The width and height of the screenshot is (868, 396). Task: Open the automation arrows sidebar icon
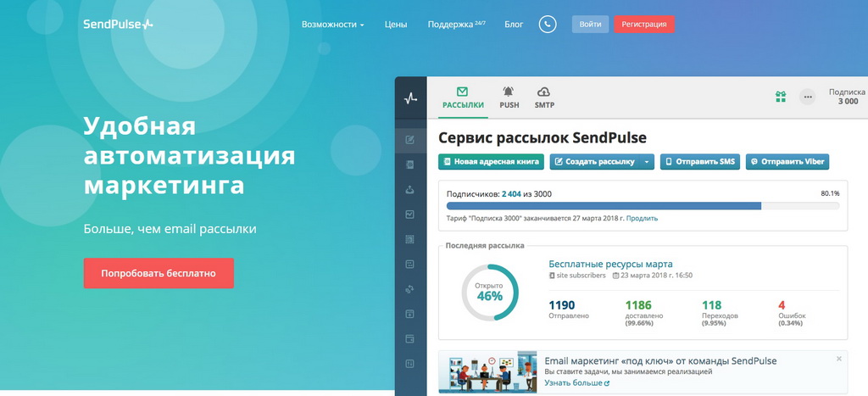click(410, 289)
